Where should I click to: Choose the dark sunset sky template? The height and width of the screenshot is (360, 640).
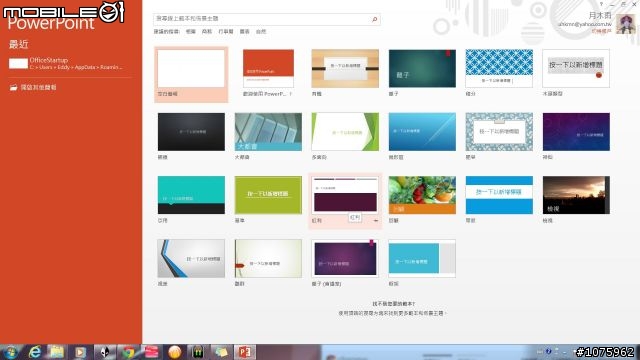576,195
